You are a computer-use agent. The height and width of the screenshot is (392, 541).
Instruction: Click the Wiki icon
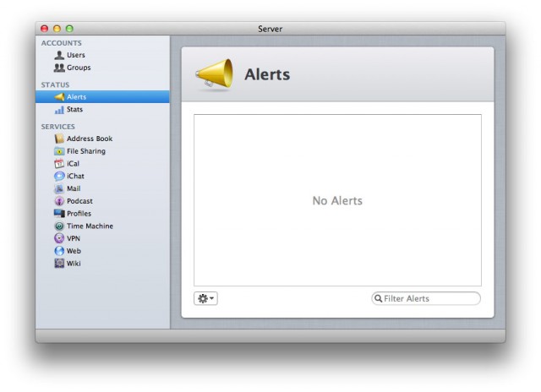pyautogui.click(x=59, y=264)
